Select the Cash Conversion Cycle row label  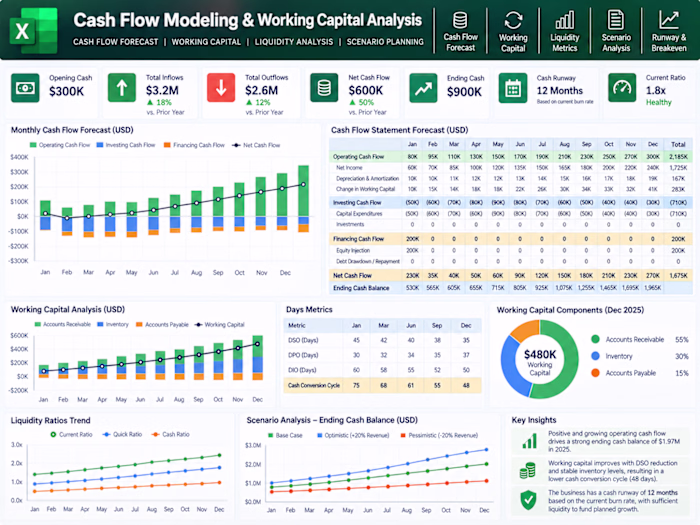click(x=314, y=385)
